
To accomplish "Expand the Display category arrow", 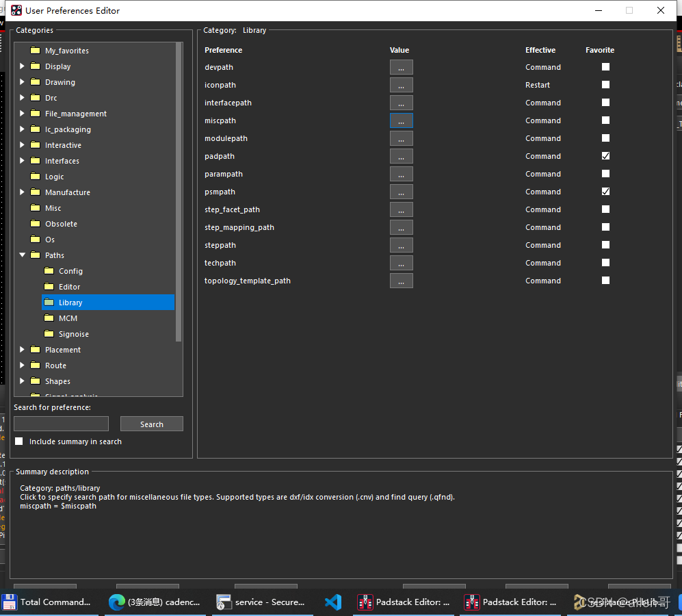I will (x=22, y=66).
